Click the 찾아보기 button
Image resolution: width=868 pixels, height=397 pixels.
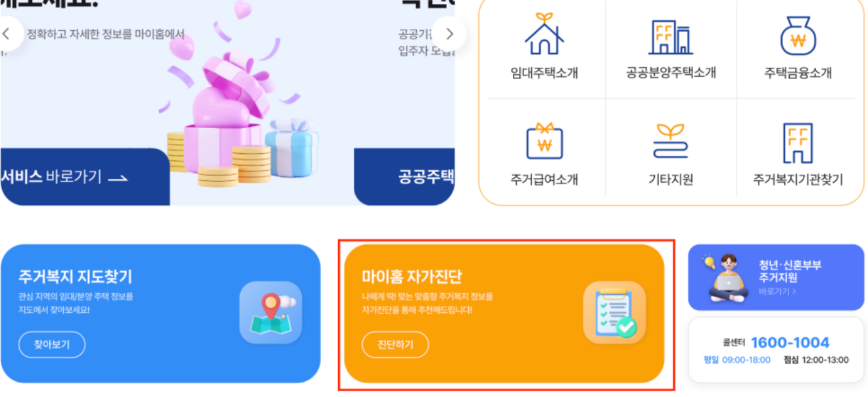[x=52, y=344]
